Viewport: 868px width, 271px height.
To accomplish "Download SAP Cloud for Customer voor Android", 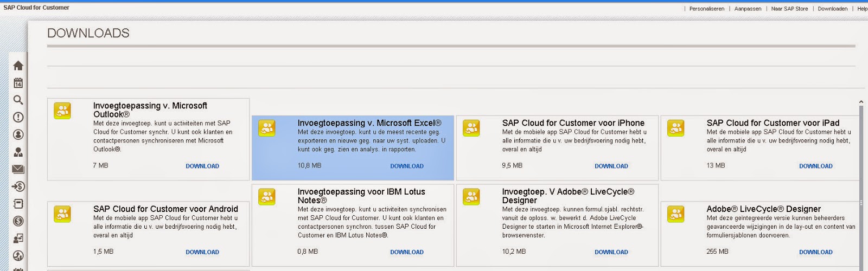I will point(202,252).
